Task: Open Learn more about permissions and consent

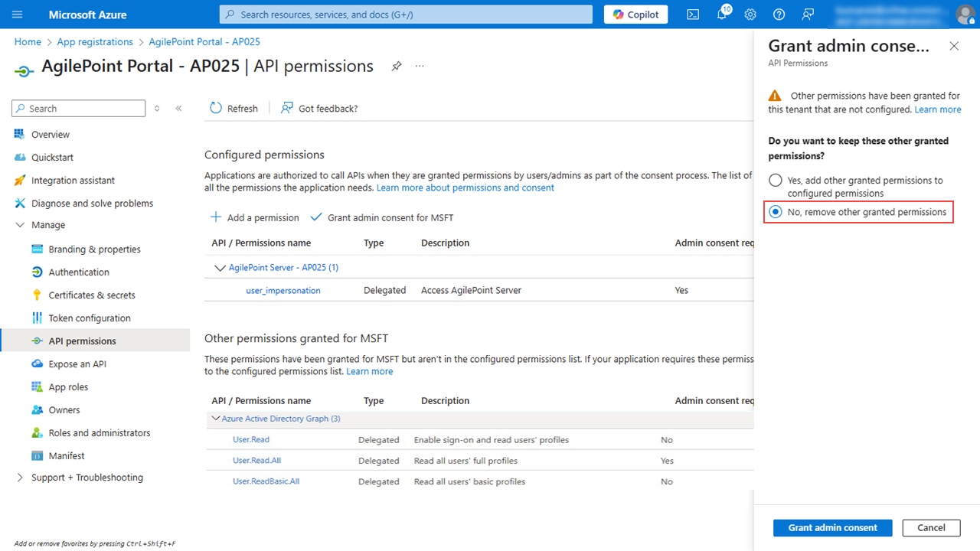Action: 465,187
